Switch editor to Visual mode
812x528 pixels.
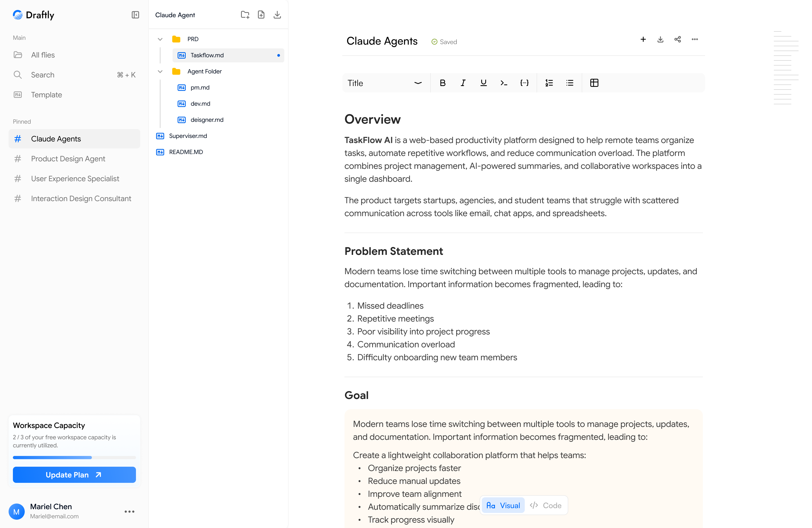click(503, 505)
